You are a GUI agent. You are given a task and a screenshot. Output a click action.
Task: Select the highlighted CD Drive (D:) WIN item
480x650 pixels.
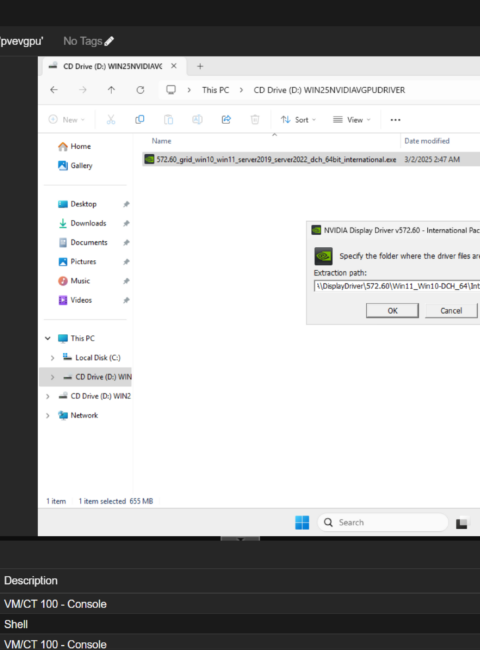103,377
